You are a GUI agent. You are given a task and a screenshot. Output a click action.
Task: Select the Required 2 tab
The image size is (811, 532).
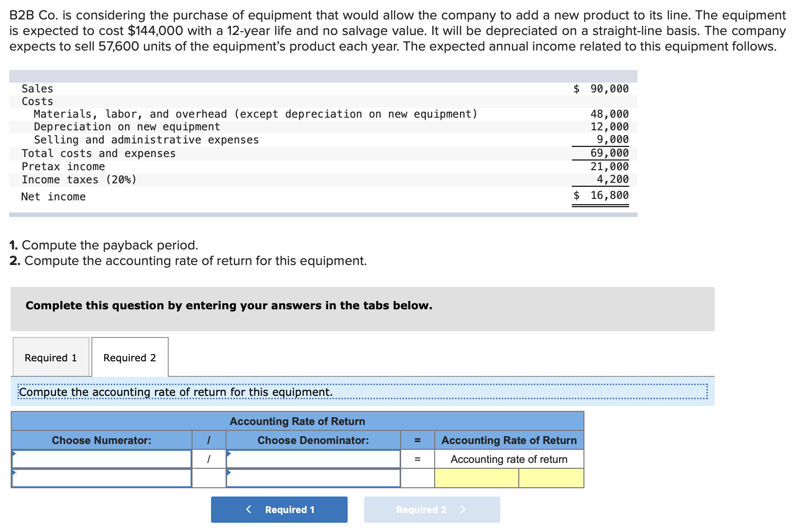click(x=129, y=357)
